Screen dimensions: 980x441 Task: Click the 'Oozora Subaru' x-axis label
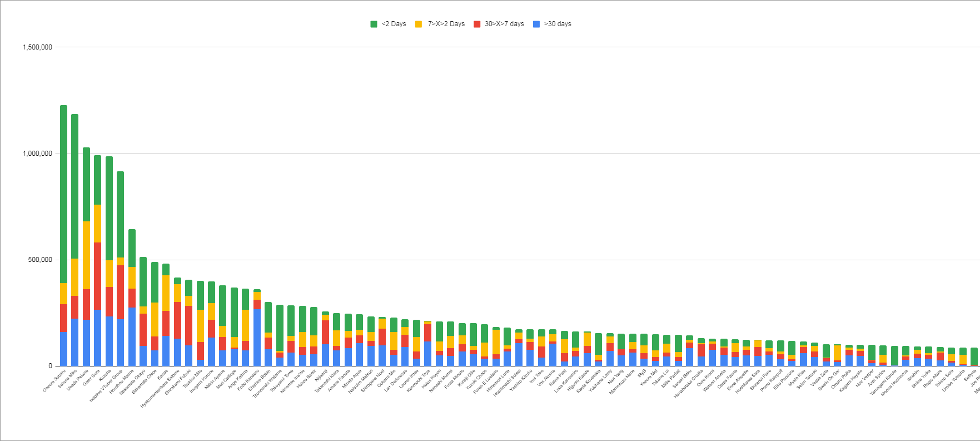(x=54, y=380)
